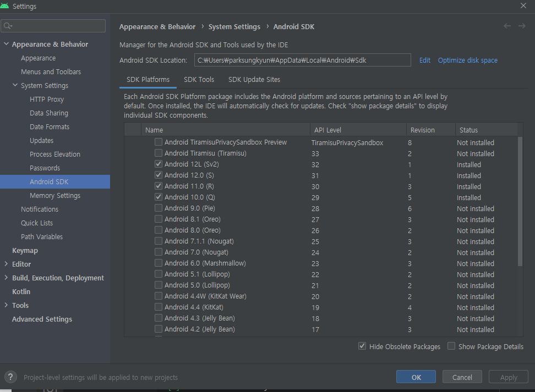Collapse Appearance & Behavior tree node

point(6,43)
